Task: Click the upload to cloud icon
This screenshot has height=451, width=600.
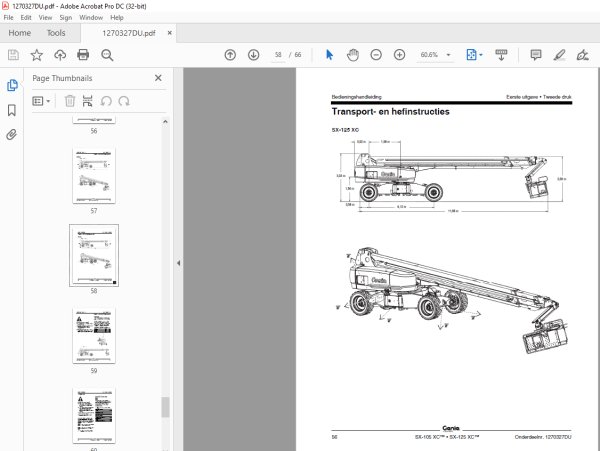Action: click(60, 55)
